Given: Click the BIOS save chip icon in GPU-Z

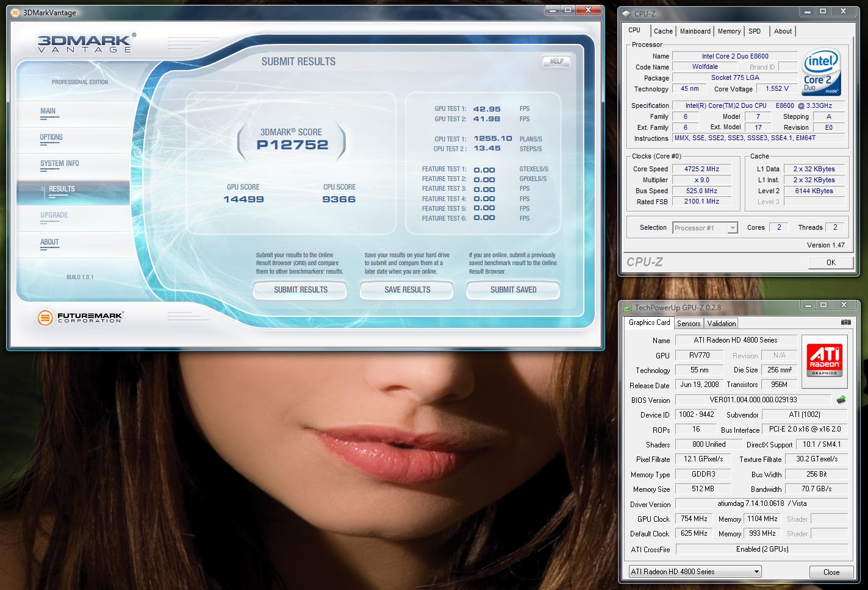Looking at the screenshot, I should click(x=841, y=400).
